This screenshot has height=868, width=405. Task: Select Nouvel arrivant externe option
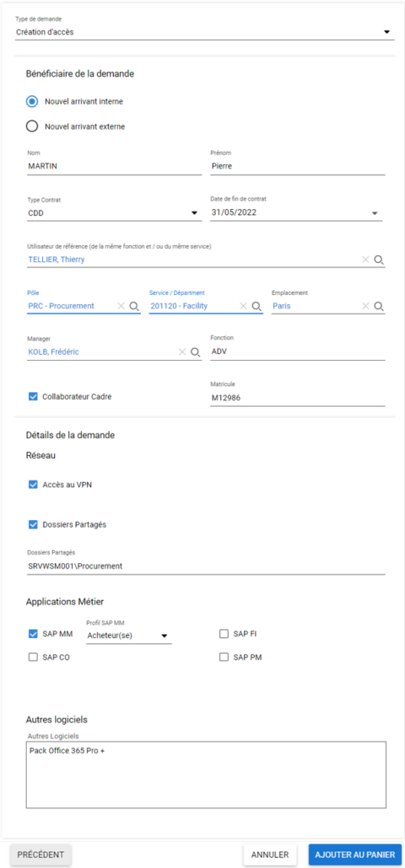[32, 126]
